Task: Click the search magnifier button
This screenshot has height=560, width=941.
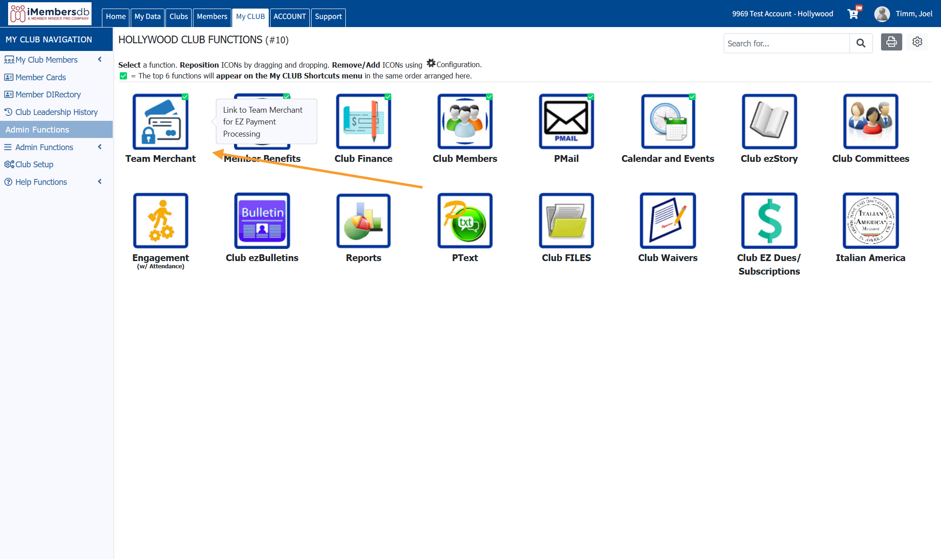Action: 861,43
